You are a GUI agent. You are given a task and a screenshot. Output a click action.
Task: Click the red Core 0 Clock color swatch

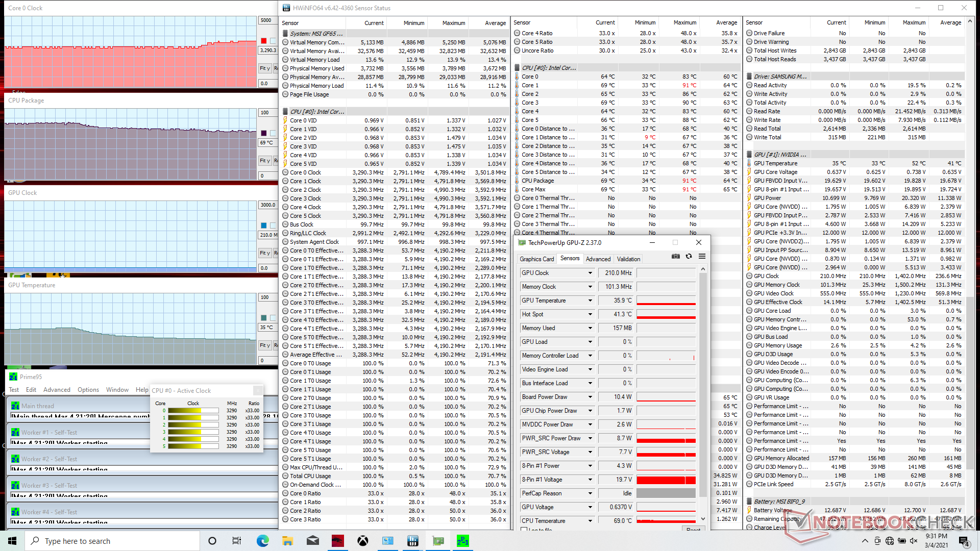[x=264, y=41]
